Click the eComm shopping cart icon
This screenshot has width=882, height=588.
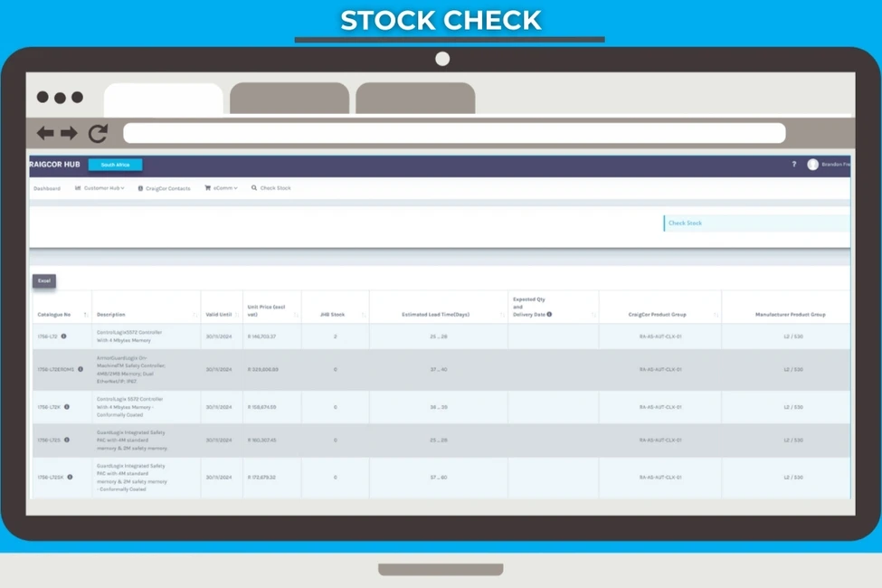[x=207, y=188]
